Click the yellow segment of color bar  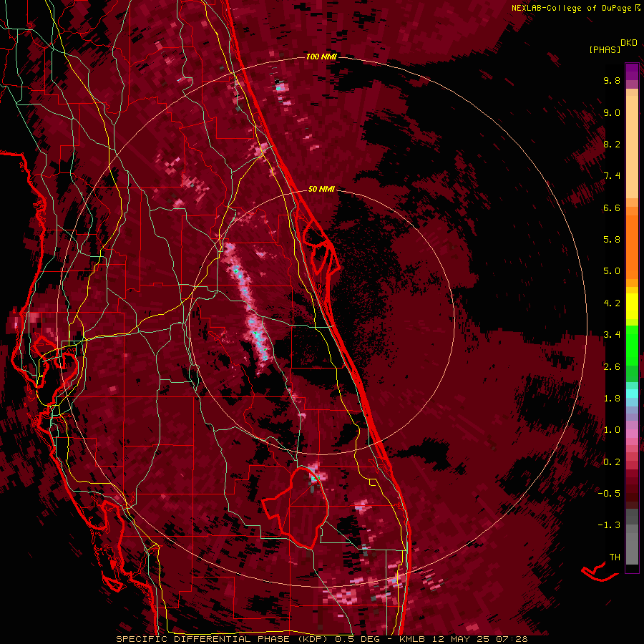coord(632,306)
